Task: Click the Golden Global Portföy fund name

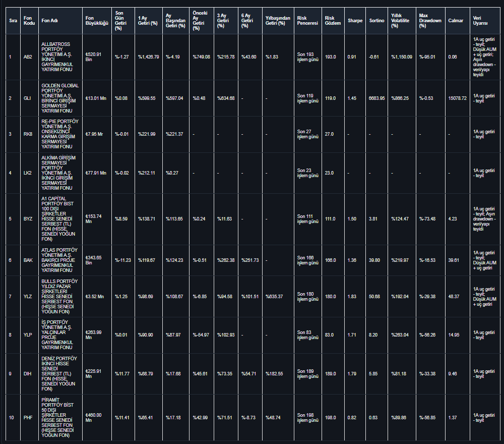Action: 60,98
